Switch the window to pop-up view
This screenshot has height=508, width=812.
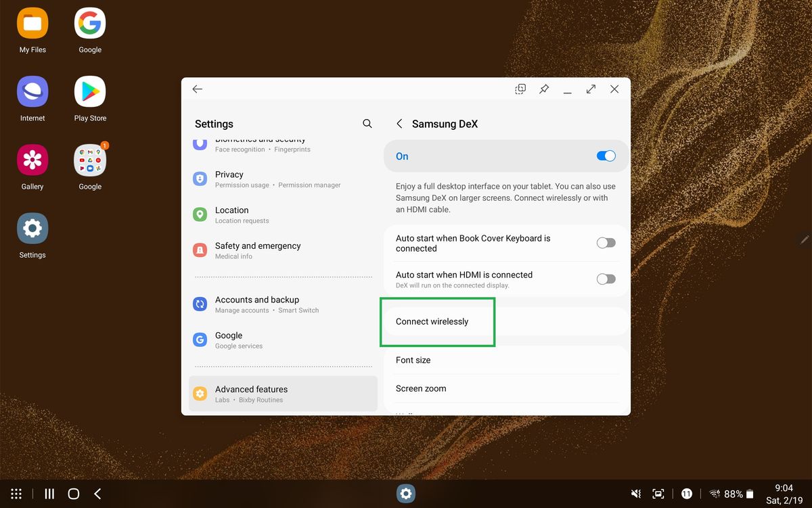[520, 89]
